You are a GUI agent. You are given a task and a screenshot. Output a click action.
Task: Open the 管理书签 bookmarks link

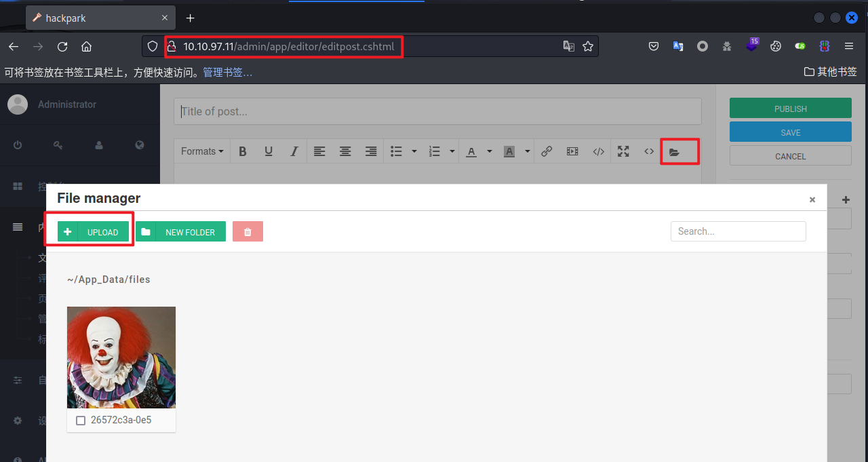coord(228,72)
